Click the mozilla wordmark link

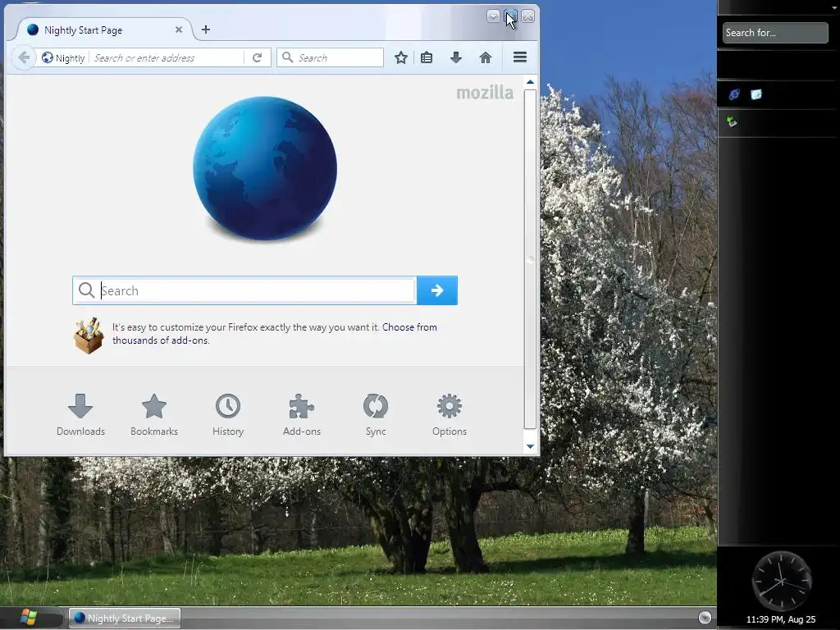485,93
